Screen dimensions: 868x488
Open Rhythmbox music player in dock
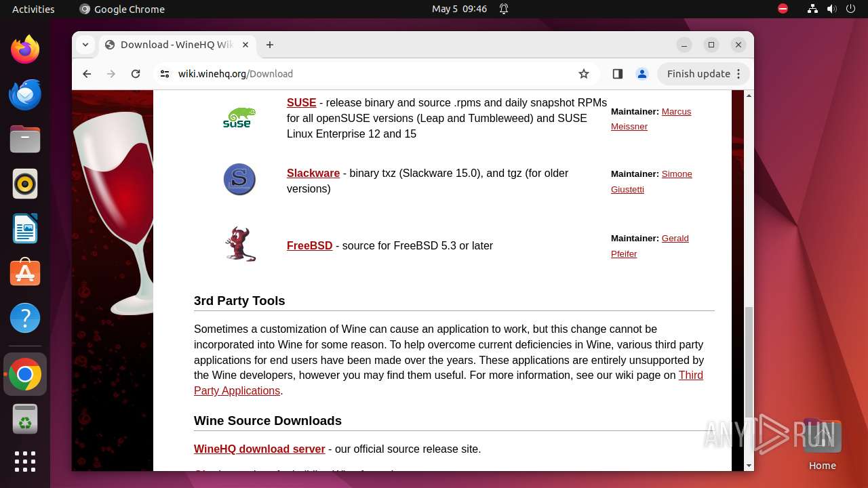click(25, 184)
